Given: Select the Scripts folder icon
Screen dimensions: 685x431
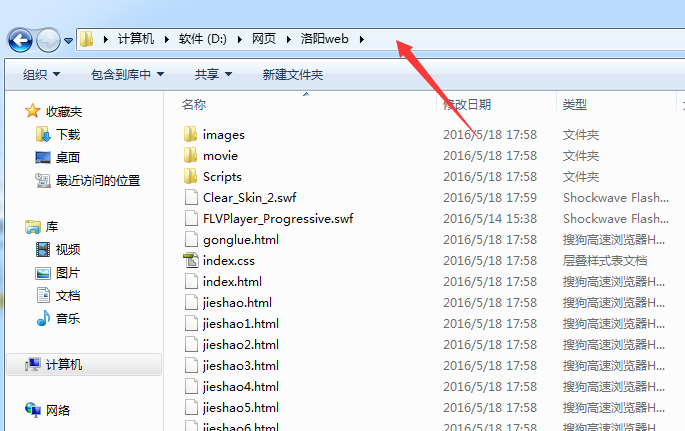Looking at the screenshot, I should pyautogui.click(x=190, y=176).
